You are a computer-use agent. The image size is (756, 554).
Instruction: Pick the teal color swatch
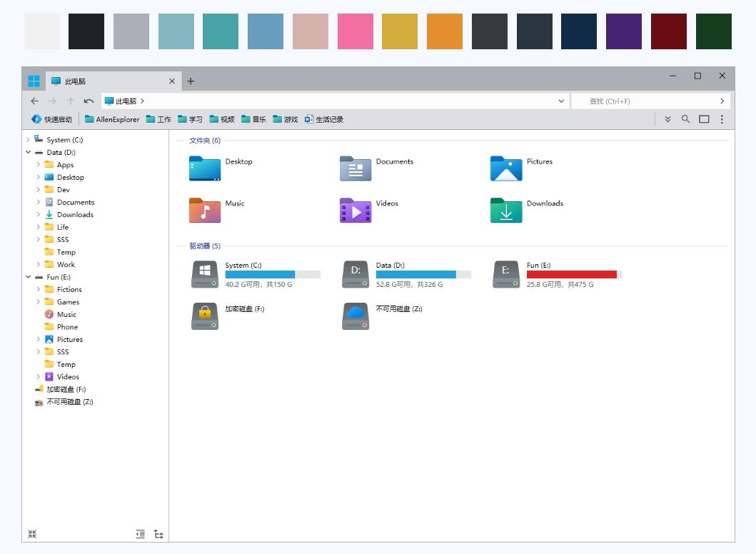pos(221,31)
